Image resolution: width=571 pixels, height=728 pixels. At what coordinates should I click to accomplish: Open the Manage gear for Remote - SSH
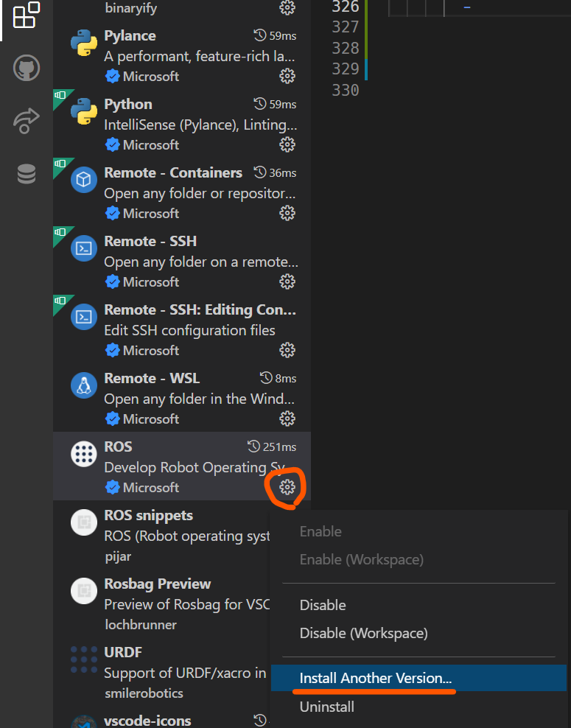click(x=287, y=281)
